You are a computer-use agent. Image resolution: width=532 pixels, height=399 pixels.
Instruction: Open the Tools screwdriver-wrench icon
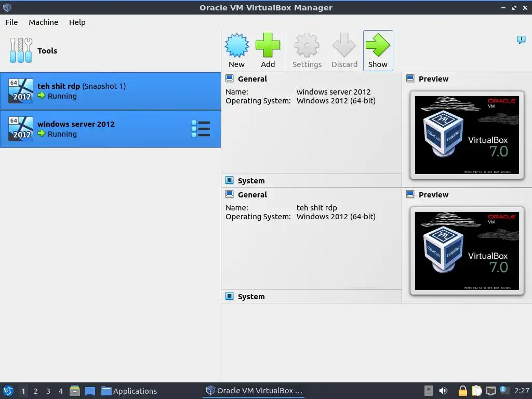pyautogui.click(x=21, y=50)
